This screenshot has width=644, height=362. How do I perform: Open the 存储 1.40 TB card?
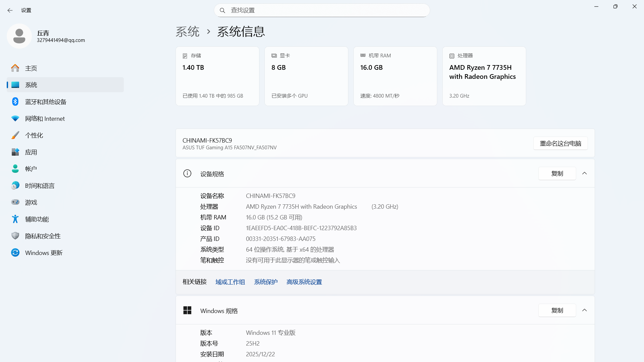click(217, 76)
